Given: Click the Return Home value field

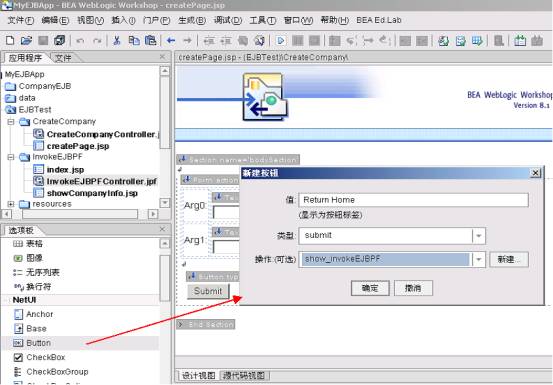Looking at the screenshot, I should point(413,200).
